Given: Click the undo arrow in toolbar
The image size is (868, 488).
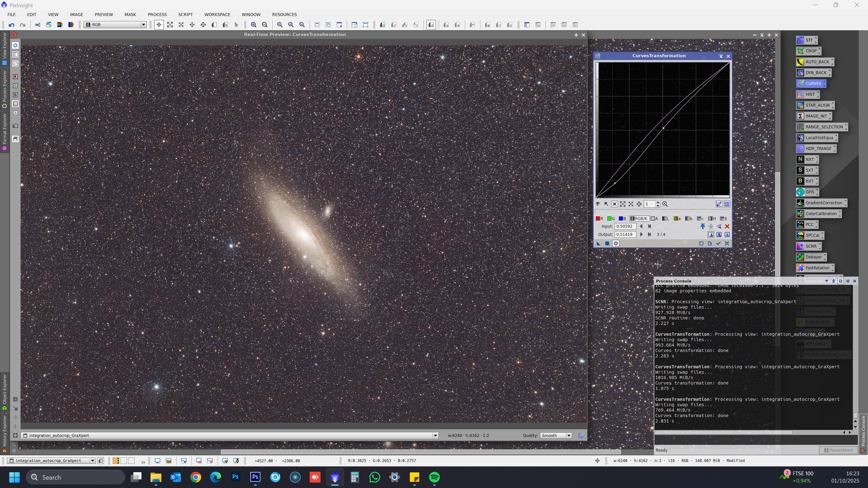Looking at the screenshot, I should pos(12,25).
